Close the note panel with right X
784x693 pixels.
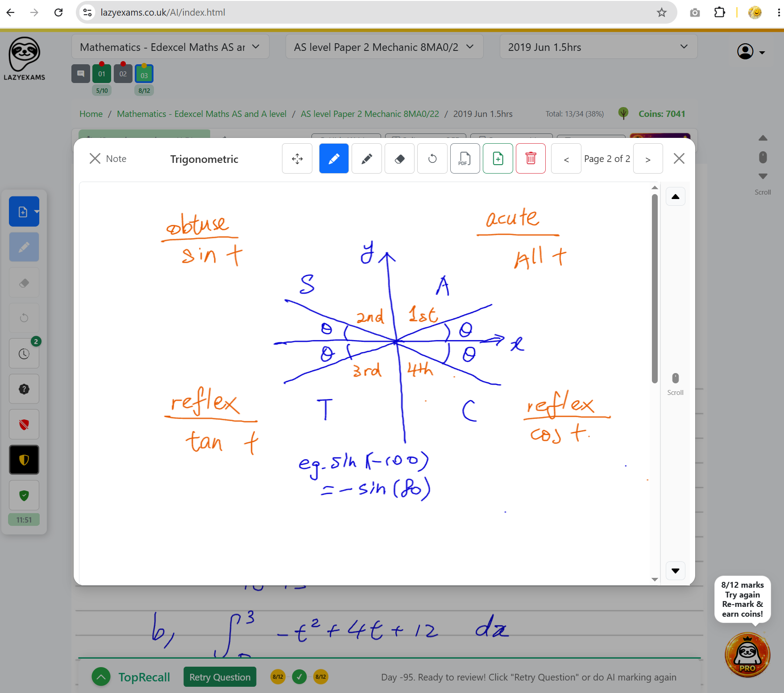(x=679, y=158)
